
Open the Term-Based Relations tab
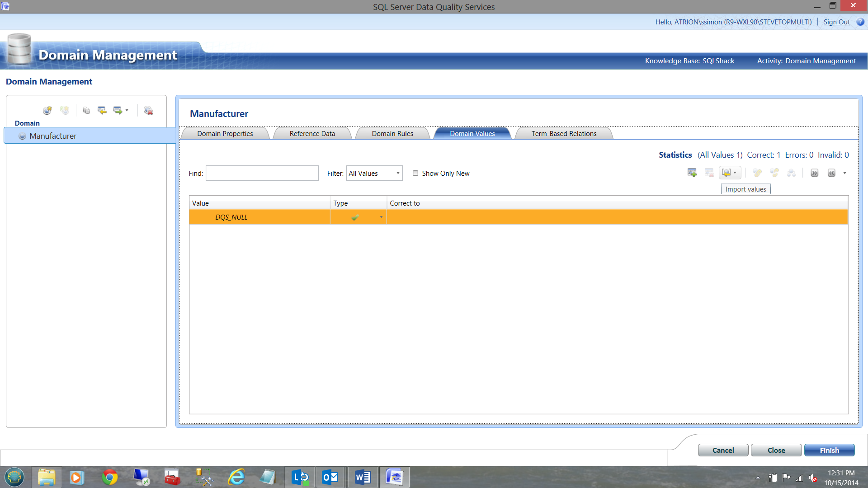[563, 133]
